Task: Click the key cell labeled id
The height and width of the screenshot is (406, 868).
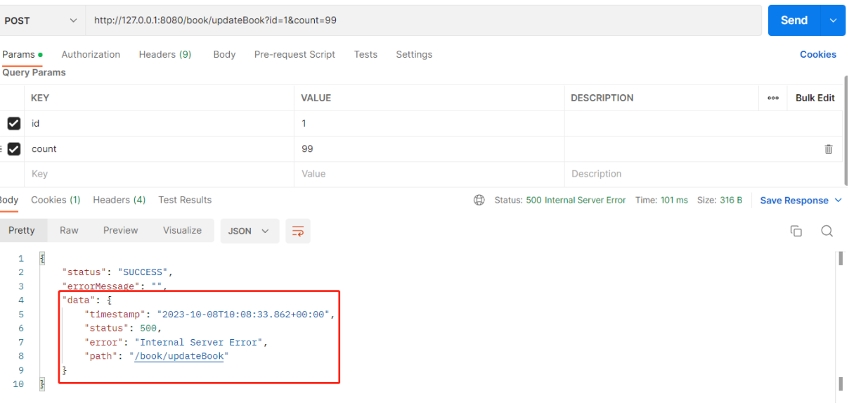Action: click(x=159, y=123)
